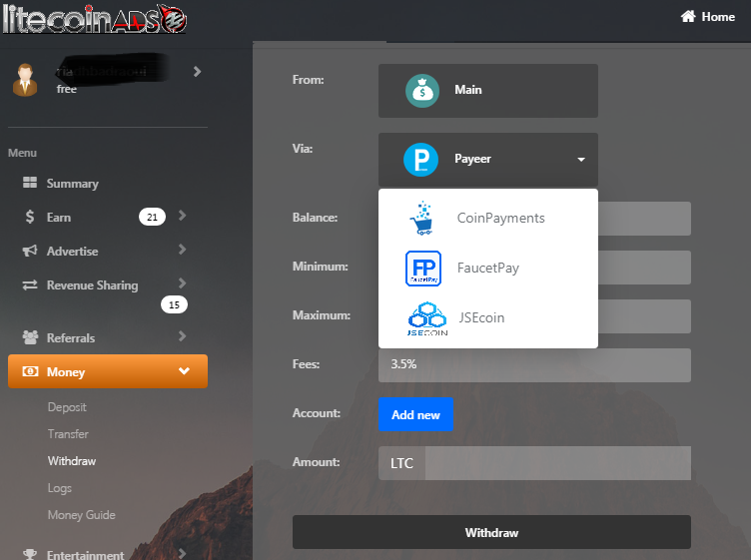The image size is (751, 560).
Task: Click the Payeer P logo icon
Action: coord(420,160)
